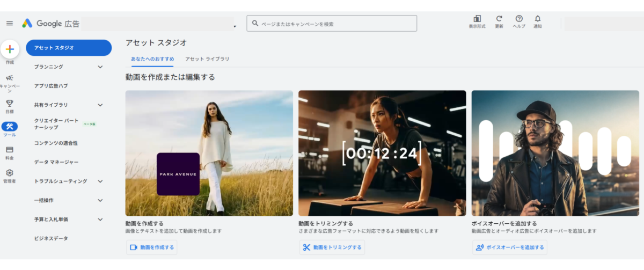Open the Notifications bell icon
The height and width of the screenshot is (270, 644).
point(538,19)
